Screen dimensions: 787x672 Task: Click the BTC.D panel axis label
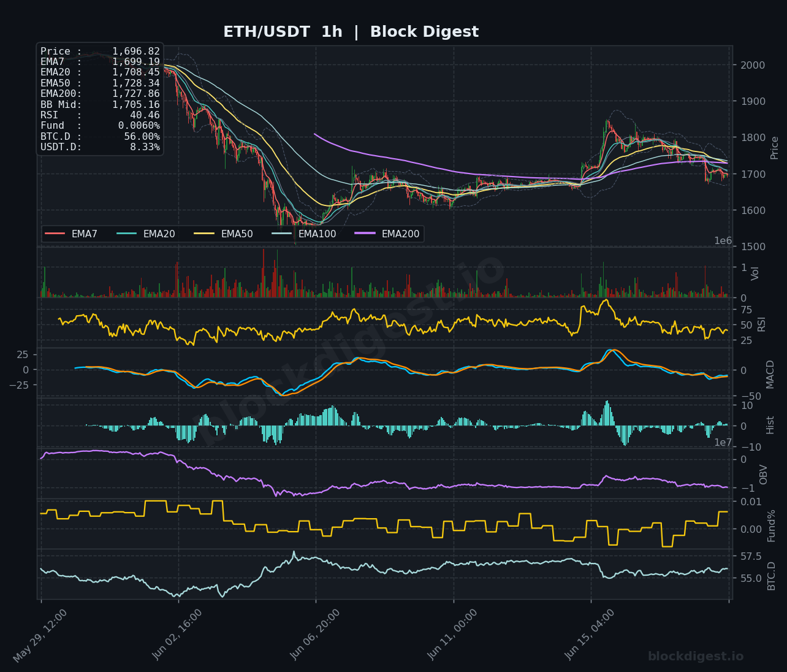pos(772,576)
